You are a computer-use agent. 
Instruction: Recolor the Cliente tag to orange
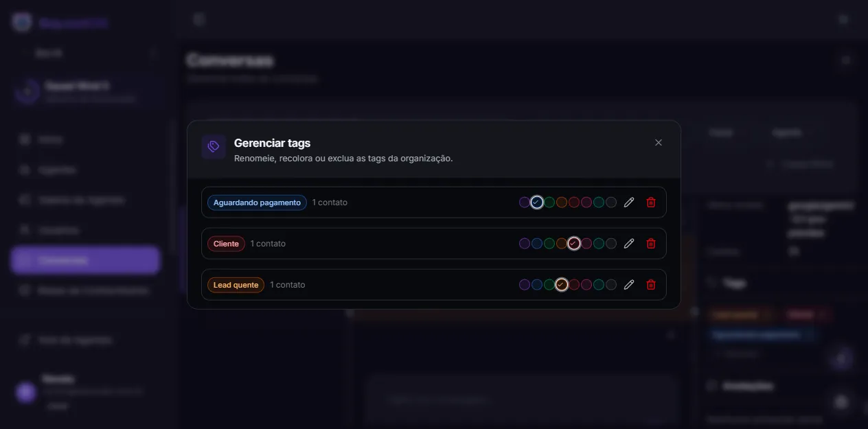coord(562,244)
